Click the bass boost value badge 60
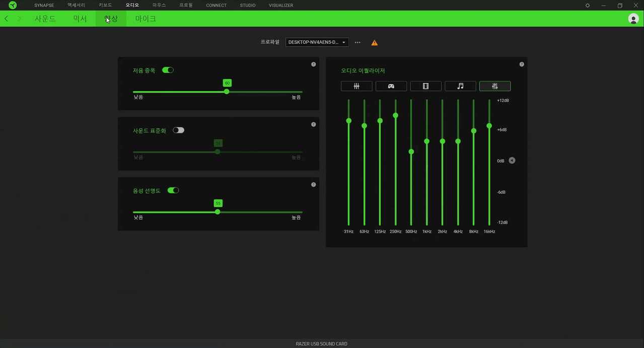The image size is (644, 348). click(227, 83)
